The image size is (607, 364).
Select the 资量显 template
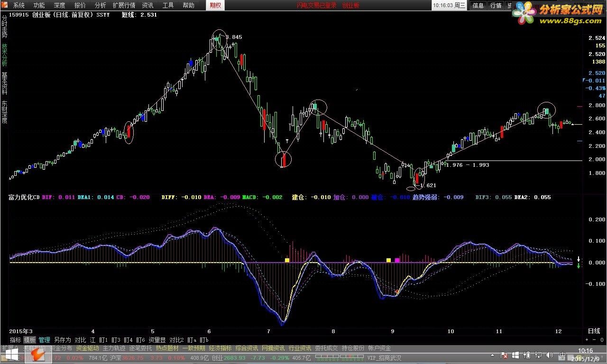click(x=157, y=340)
